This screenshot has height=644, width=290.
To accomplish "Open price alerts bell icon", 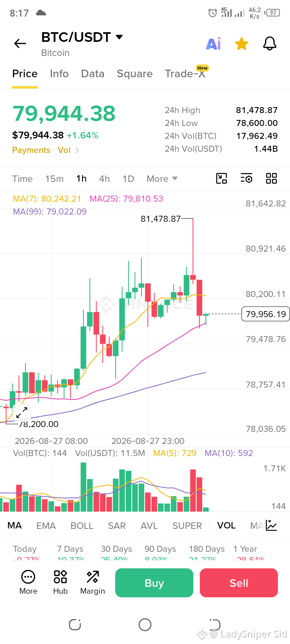I will [x=270, y=43].
